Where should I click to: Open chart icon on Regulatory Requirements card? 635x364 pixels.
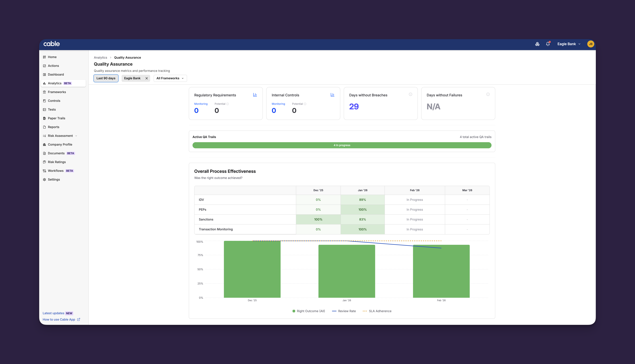pyautogui.click(x=255, y=95)
